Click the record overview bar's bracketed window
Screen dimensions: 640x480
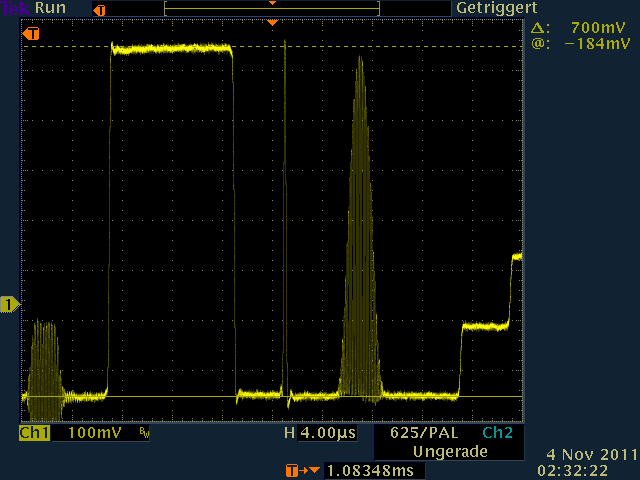click(272, 9)
